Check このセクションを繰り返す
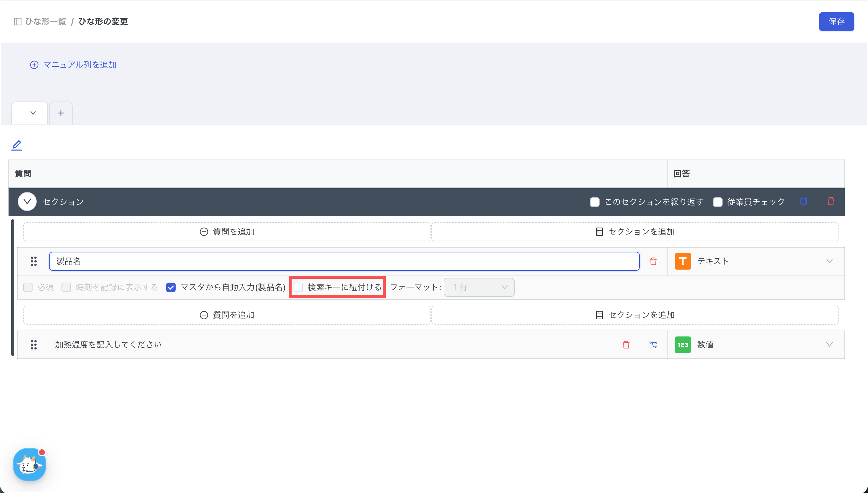The height and width of the screenshot is (493, 868). (x=594, y=202)
